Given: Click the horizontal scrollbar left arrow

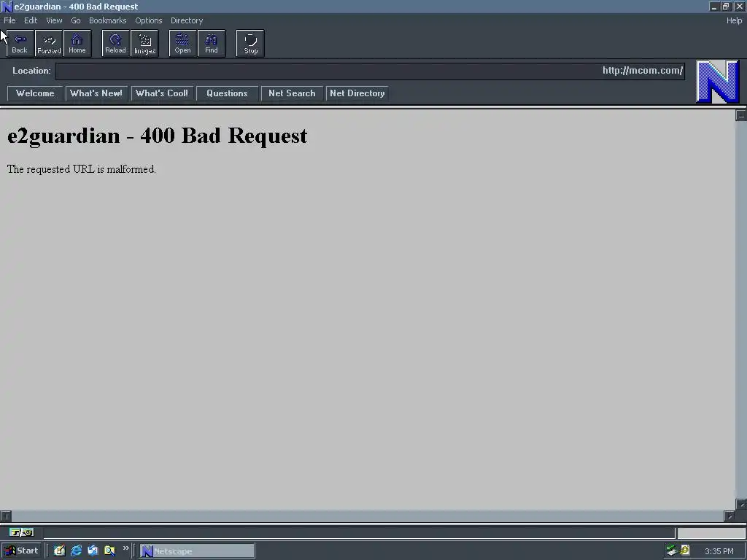Looking at the screenshot, I should tap(6, 516).
